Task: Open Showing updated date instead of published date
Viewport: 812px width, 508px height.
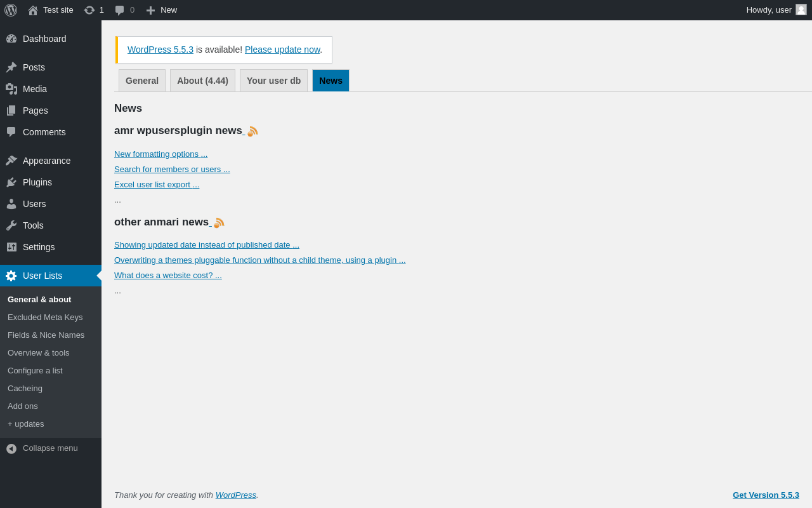Action: pyautogui.click(x=207, y=244)
